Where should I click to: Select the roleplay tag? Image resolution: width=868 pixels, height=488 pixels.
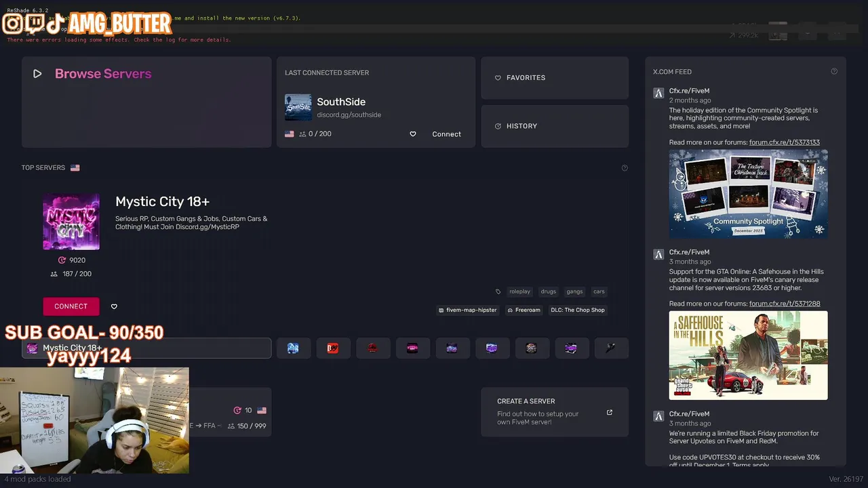[520, 291]
